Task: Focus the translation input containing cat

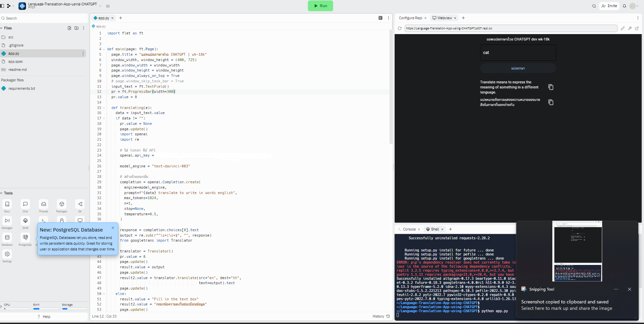Action: (518, 53)
